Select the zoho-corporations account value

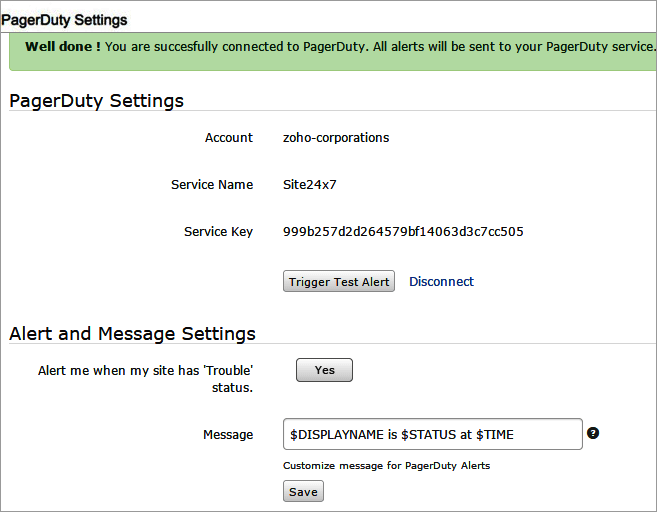tap(336, 137)
